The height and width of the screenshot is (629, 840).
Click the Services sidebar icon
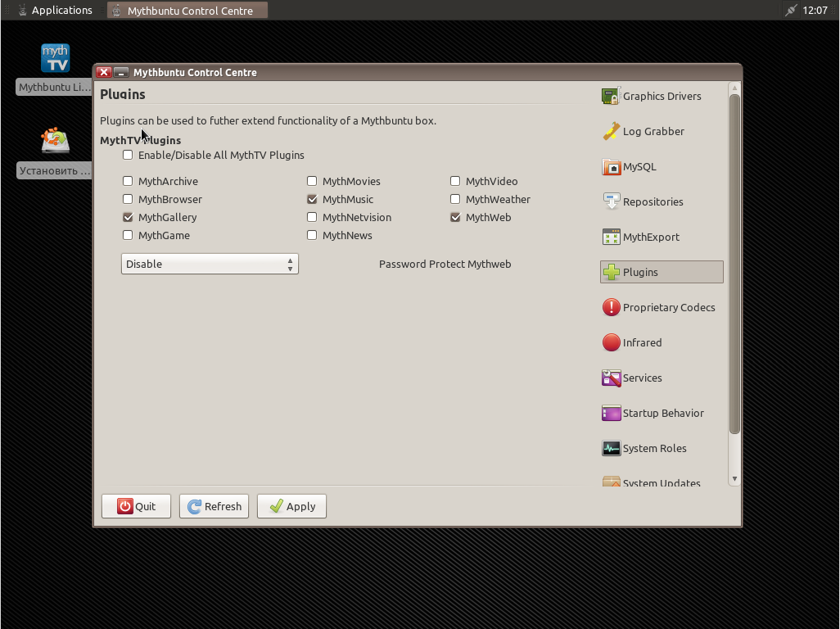click(611, 378)
